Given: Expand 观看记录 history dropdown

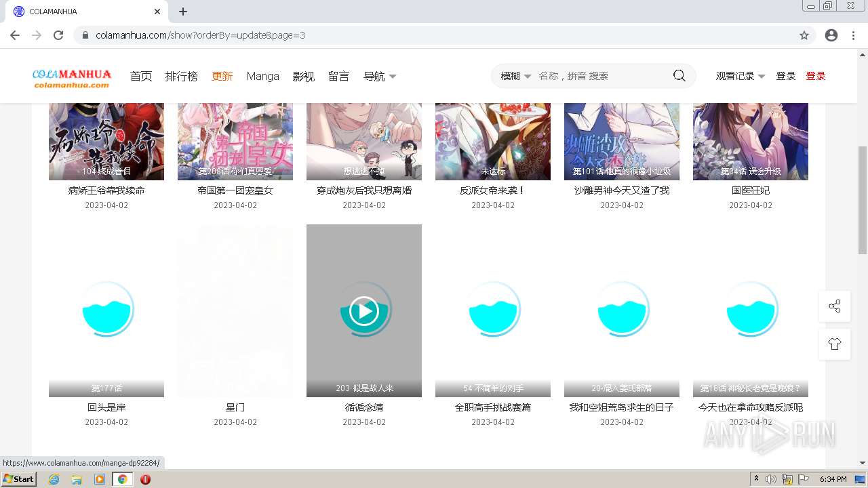Looking at the screenshot, I should pyautogui.click(x=741, y=76).
